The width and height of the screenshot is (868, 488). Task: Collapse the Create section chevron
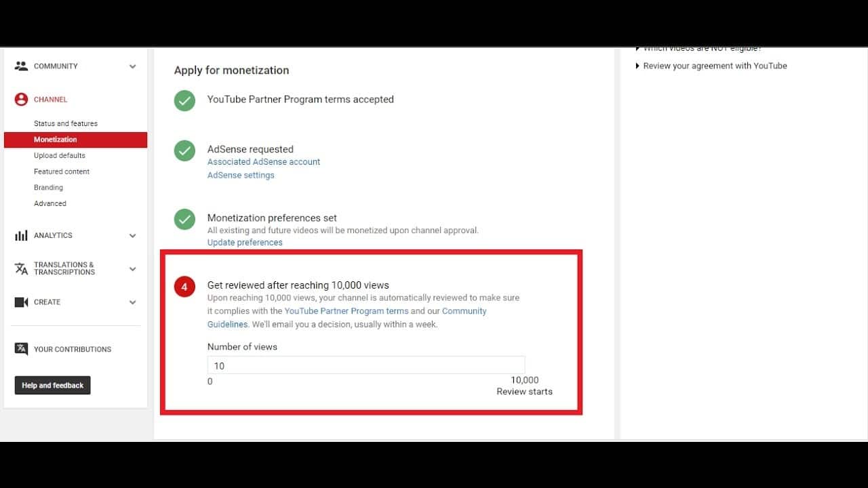(x=133, y=302)
